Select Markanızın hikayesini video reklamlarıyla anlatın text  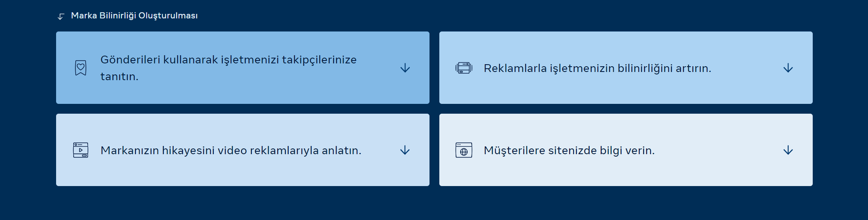click(231, 150)
